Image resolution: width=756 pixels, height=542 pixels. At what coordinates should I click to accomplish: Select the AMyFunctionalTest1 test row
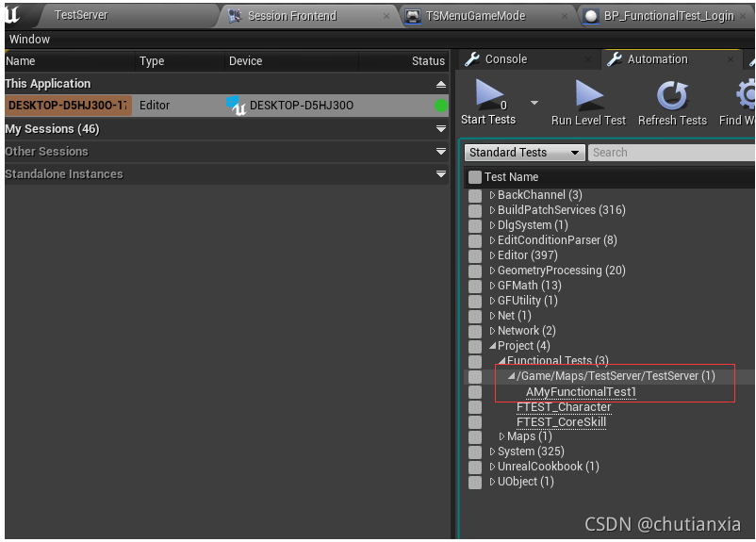[x=581, y=392]
